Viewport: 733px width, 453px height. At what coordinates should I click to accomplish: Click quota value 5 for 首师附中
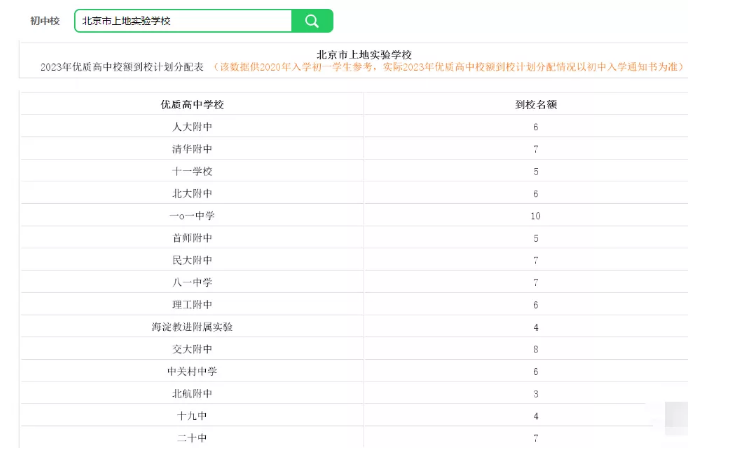[x=536, y=238]
